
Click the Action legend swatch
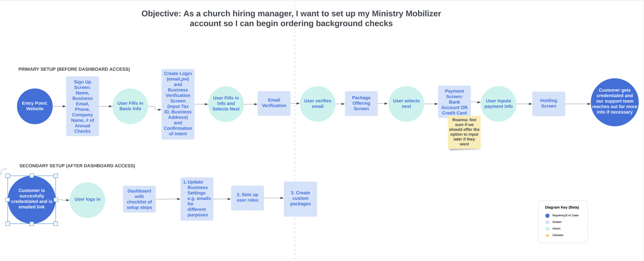pos(547,229)
